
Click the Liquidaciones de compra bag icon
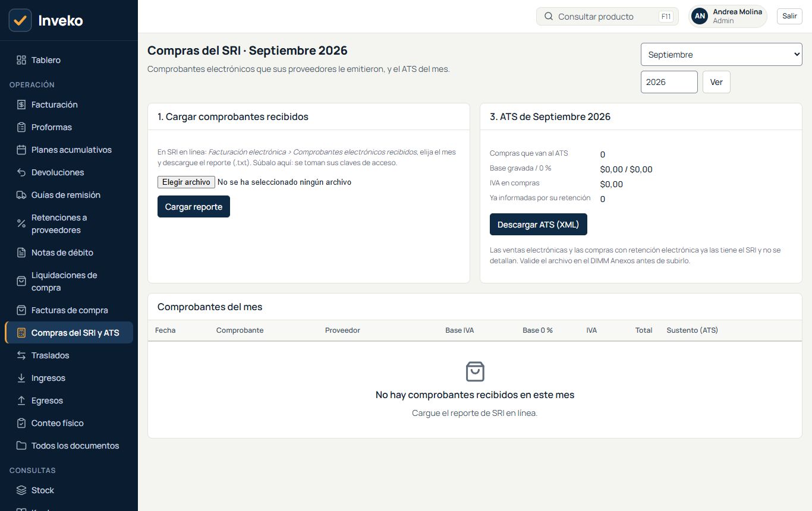[x=21, y=281]
